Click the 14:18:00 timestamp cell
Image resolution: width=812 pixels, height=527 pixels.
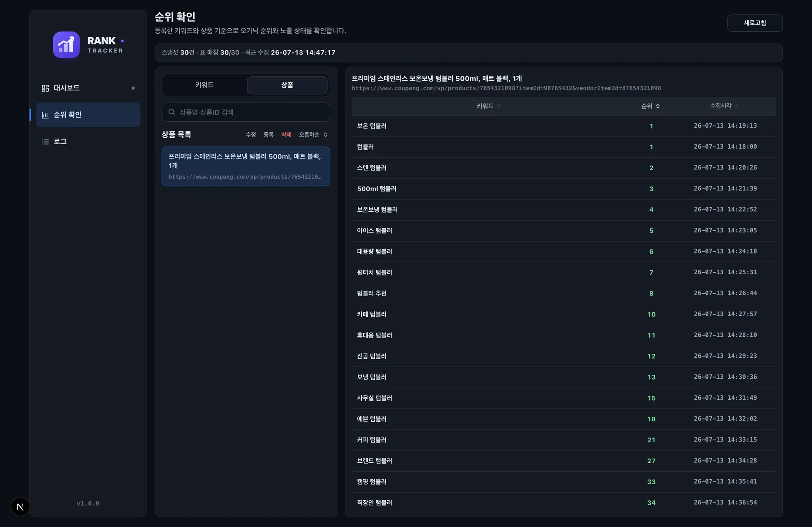click(725, 147)
